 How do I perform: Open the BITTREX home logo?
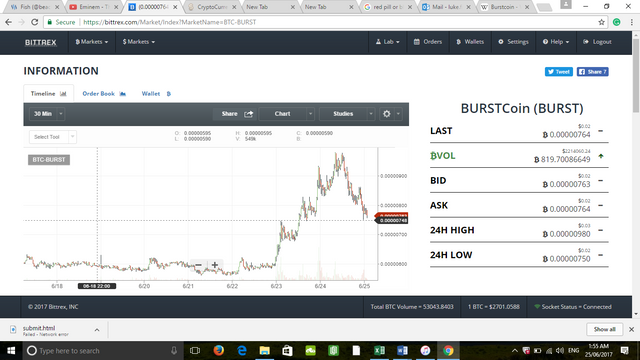pos(40,42)
